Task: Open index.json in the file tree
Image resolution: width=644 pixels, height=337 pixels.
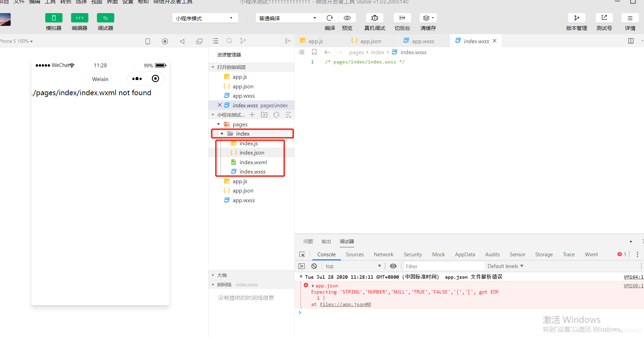Action: (252, 153)
